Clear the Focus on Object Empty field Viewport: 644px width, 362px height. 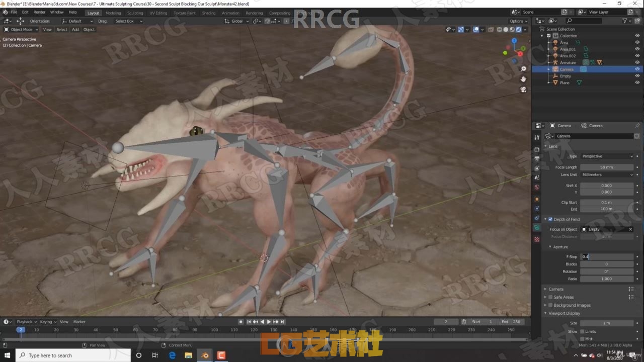(630, 229)
